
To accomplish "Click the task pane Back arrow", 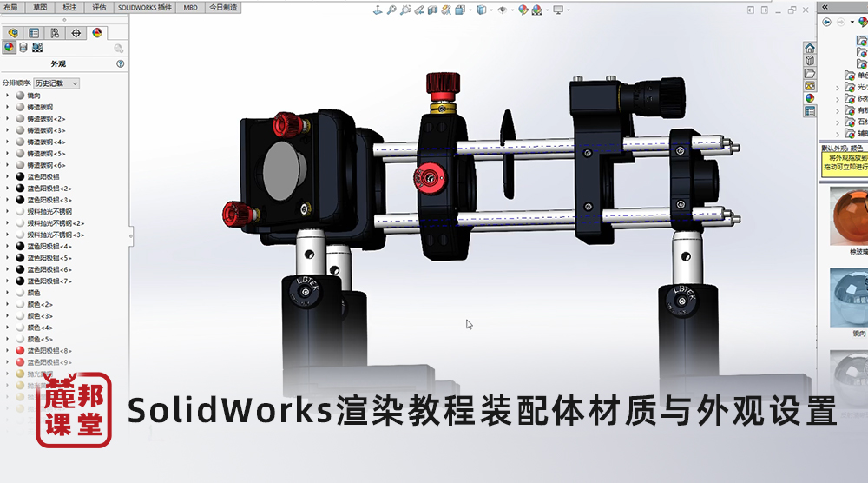I will 826,23.
